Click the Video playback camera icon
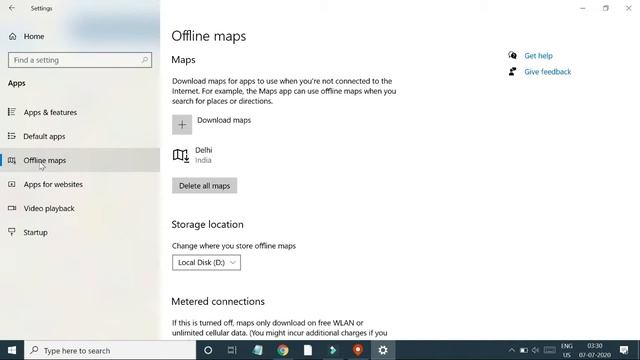This screenshot has width=640, height=360. pyautogui.click(x=12, y=208)
